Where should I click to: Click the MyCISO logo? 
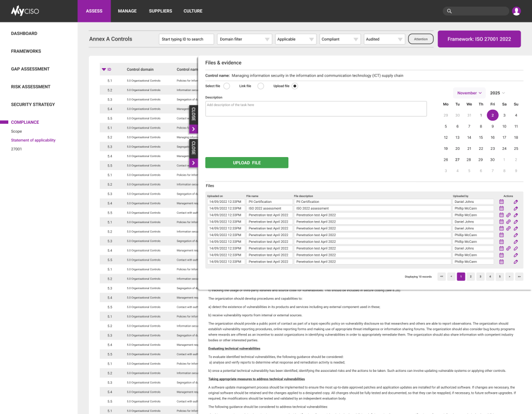point(24,10)
